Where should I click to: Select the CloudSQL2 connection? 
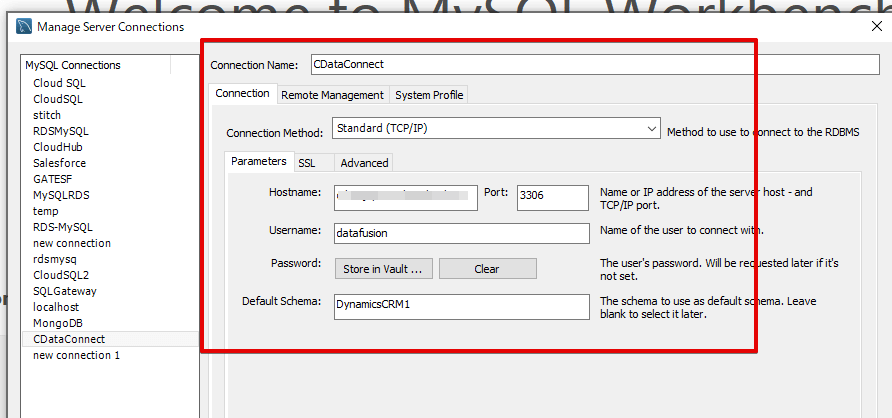pos(61,275)
